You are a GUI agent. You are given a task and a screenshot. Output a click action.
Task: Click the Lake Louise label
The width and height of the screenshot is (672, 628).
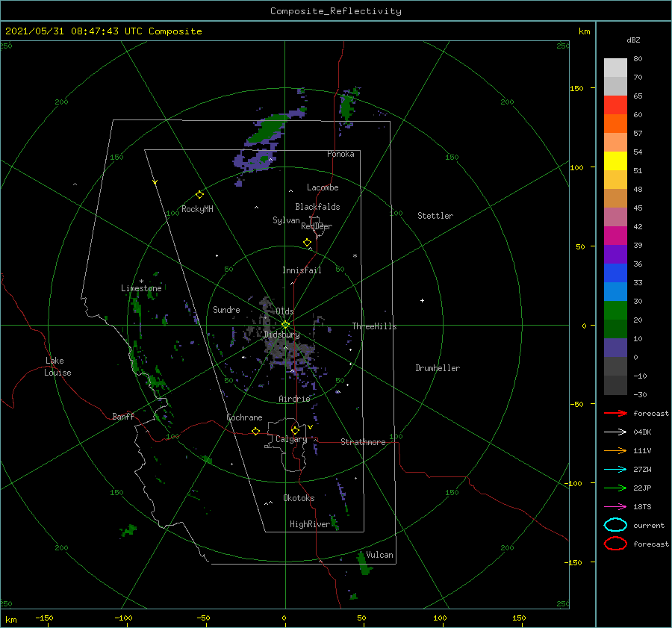coord(57,367)
